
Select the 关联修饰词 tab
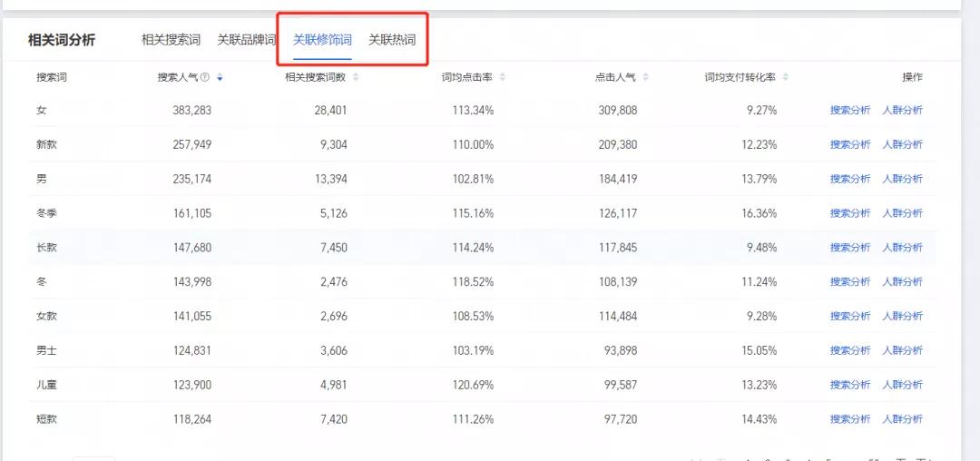322,41
